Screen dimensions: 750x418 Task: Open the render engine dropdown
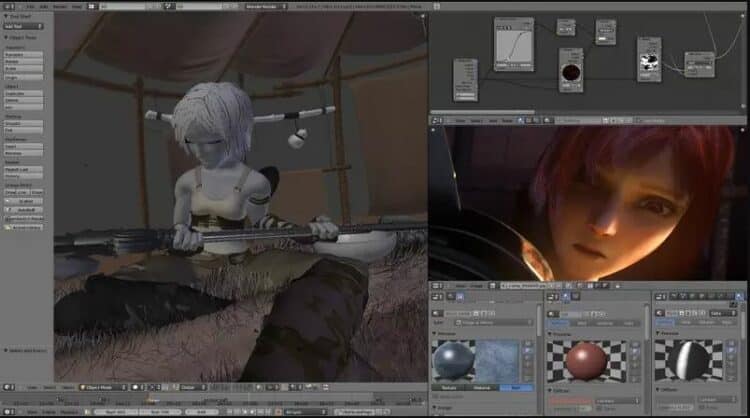(x=266, y=7)
